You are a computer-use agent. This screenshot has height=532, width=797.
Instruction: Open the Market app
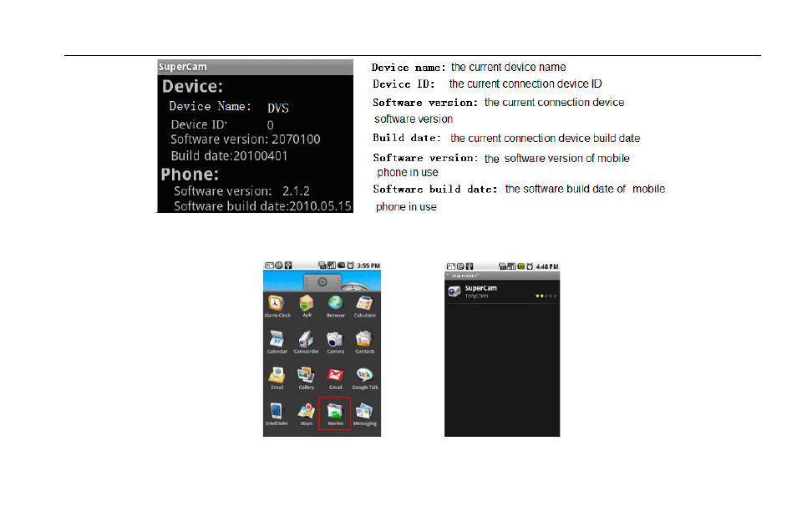[x=335, y=413]
